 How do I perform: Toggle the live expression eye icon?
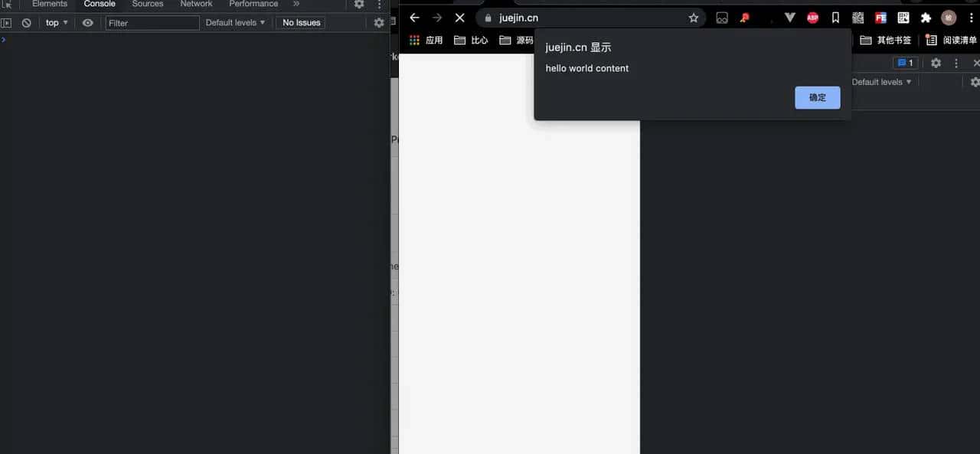coord(88,23)
